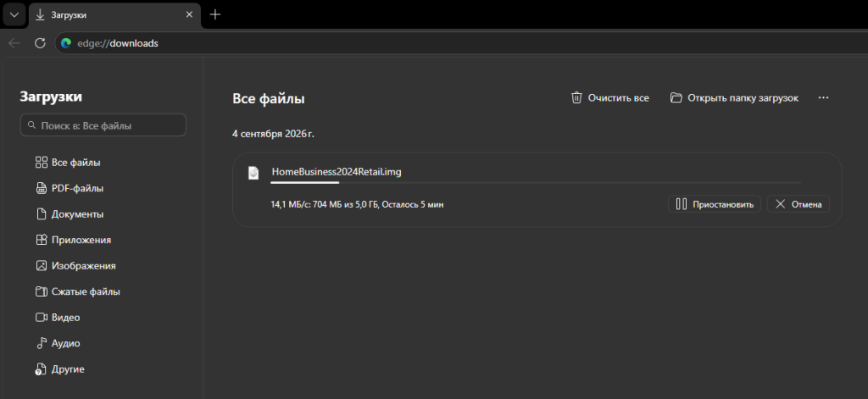Viewport: 868px width, 399px height.
Task: Click the trash icon for Очистить все
Action: click(x=576, y=98)
